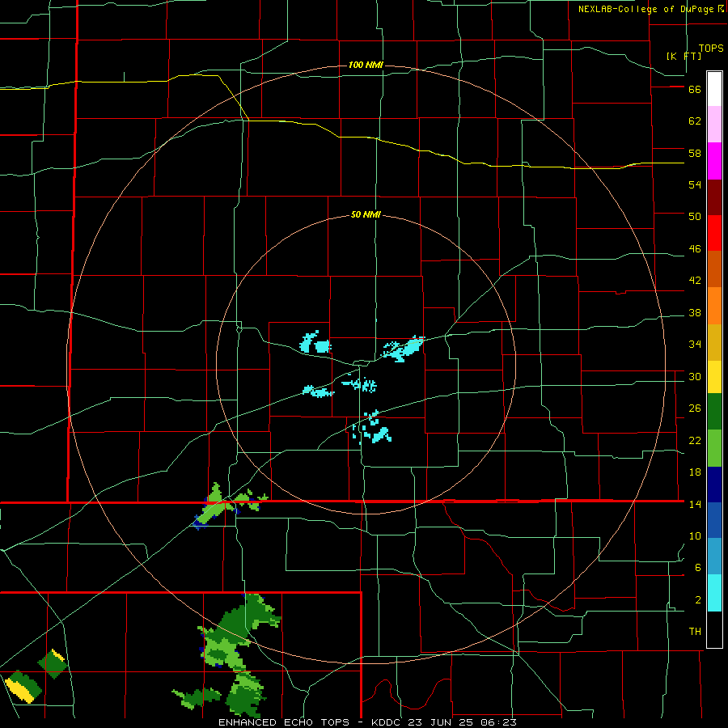Click the 18 legend value
Image resolution: width=728 pixels, height=728 pixels.
[x=695, y=472]
